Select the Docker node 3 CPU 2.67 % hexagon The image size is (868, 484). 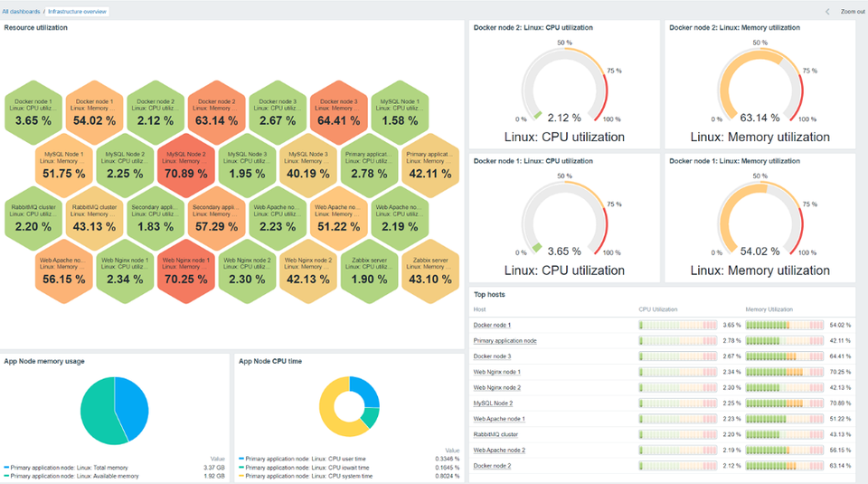click(x=278, y=113)
